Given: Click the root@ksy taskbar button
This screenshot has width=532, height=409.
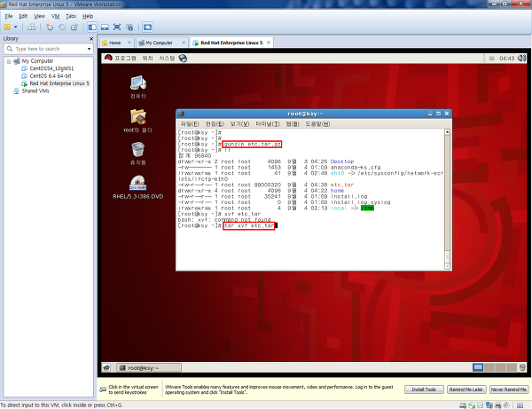Looking at the screenshot, I should pos(149,368).
